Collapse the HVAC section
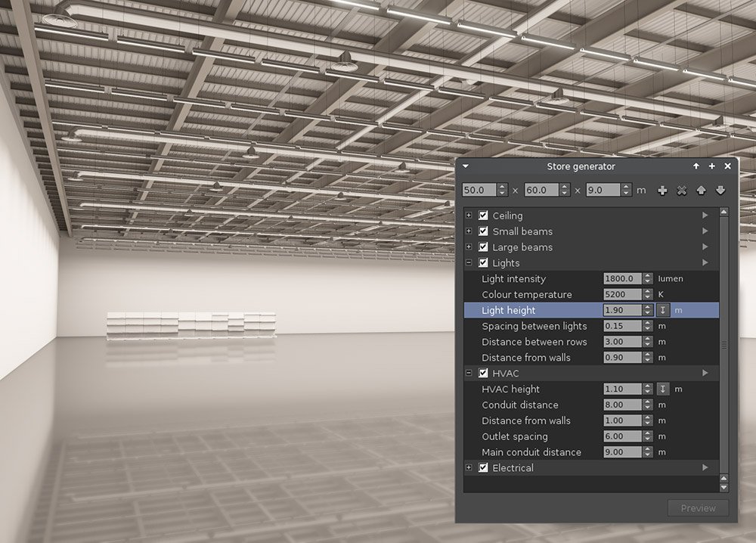Screen dimensions: 756x543 469,374
